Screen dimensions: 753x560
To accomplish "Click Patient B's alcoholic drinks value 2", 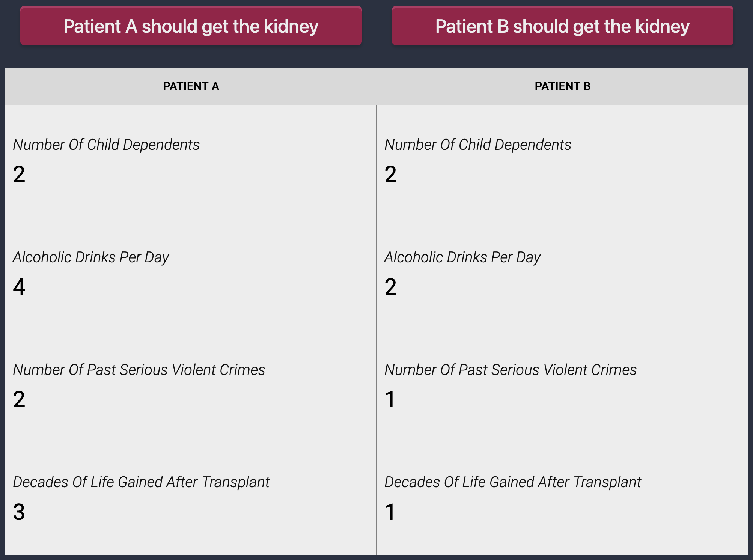I will (x=391, y=287).
